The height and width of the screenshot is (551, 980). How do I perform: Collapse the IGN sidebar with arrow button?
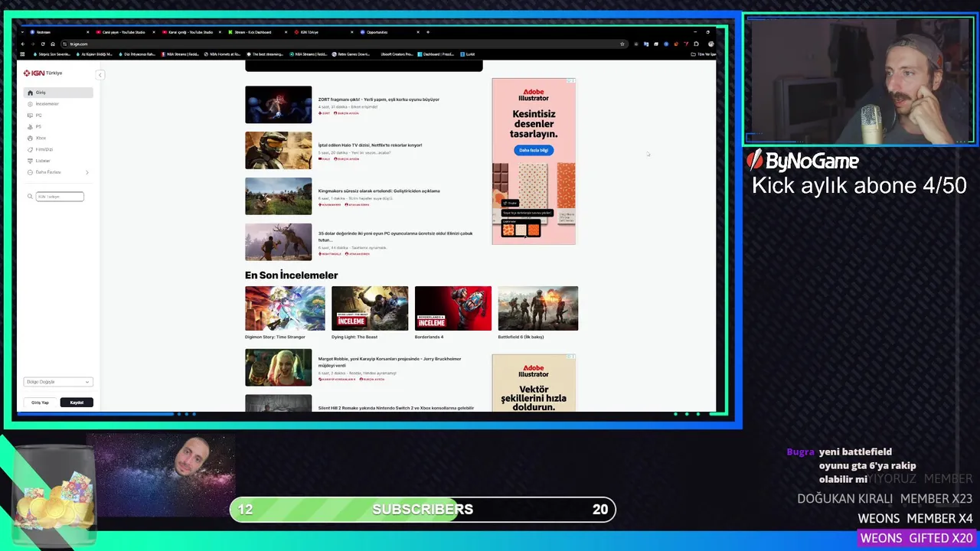coord(100,75)
